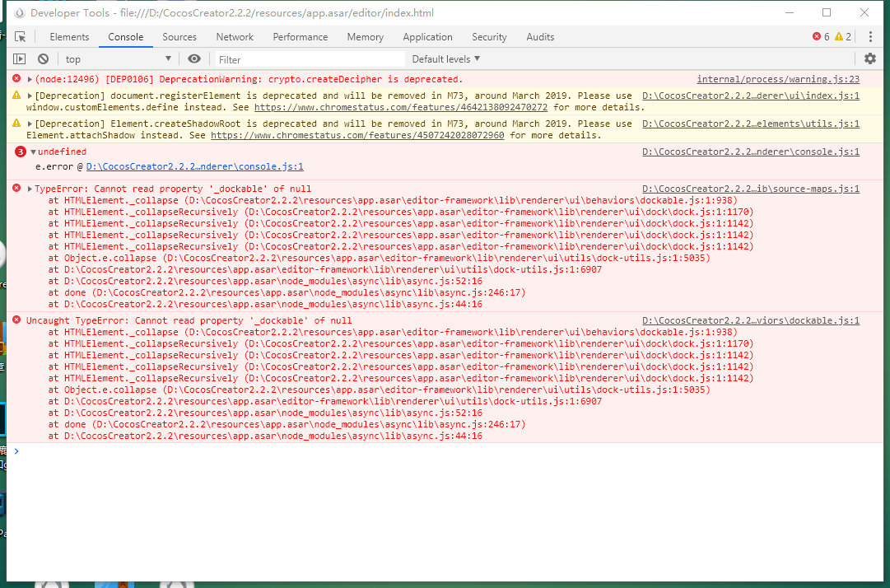890x588 pixels.
Task: Minimize the Developer Tools window
Action: tap(789, 12)
